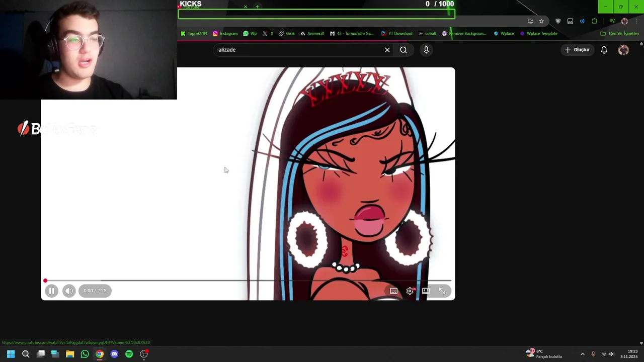This screenshot has height=362, width=644.
Task: Open the taskbar app with red badge
Action: point(144,354)
